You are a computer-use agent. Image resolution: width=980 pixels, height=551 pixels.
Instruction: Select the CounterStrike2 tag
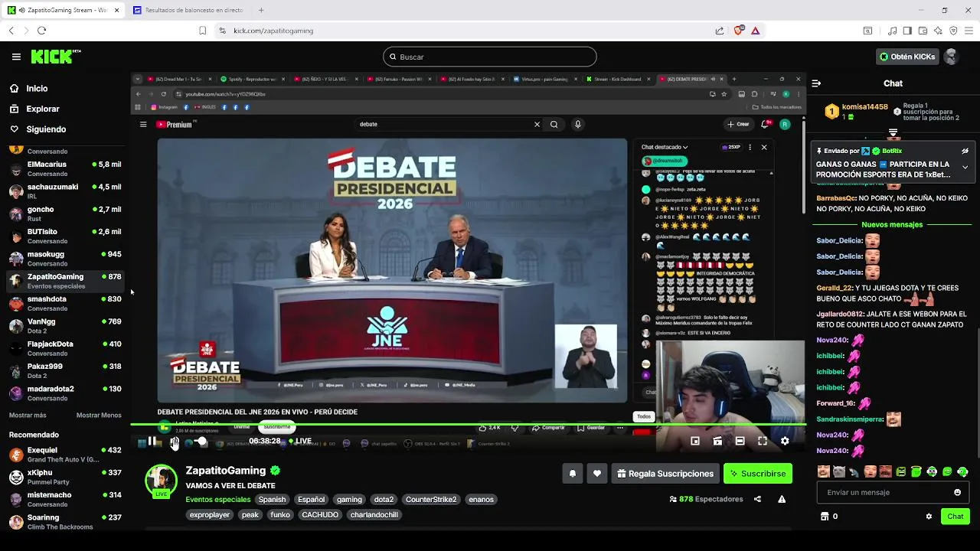coord(431,500)
